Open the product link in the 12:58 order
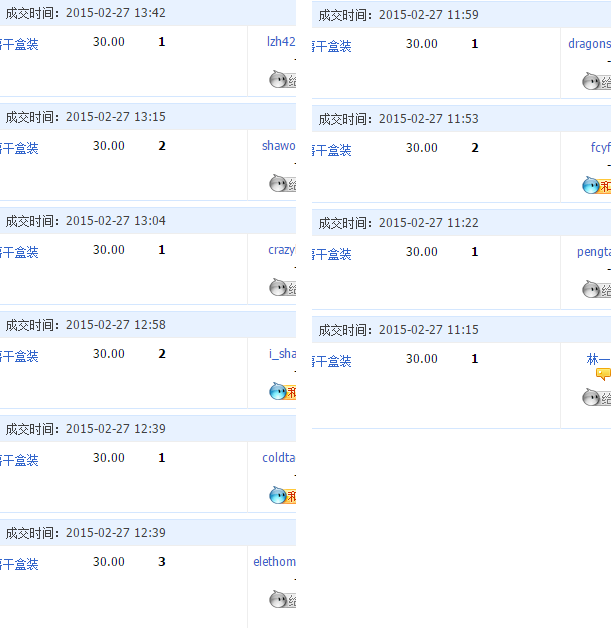 (x=20, y=356)
